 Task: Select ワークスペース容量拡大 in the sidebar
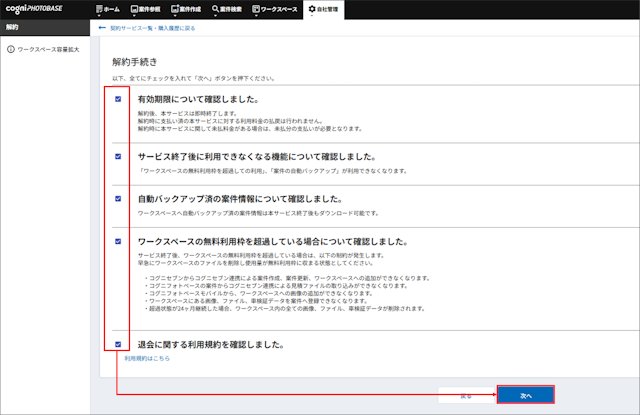click(x=49, y=48)
